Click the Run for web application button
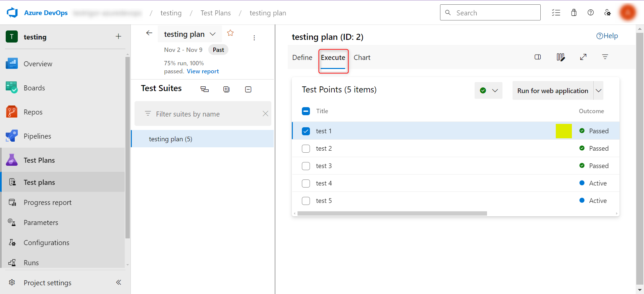Viewport: 644px width, 294px height. (552, 91)
